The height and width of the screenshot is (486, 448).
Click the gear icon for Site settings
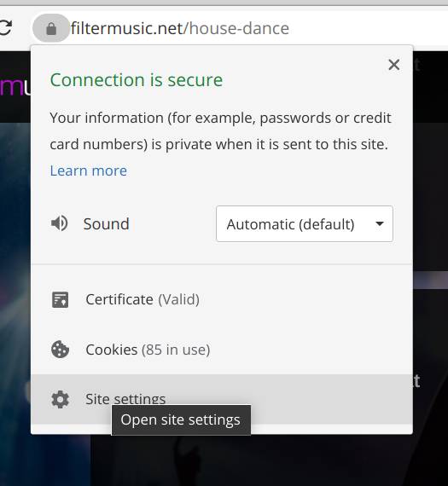[x=60, y=399]
